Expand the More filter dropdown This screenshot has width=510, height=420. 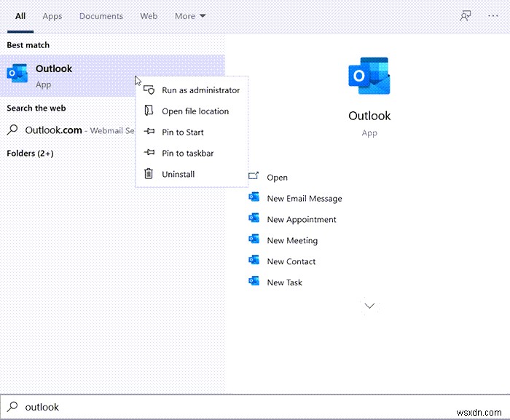[x=190, y=16]
